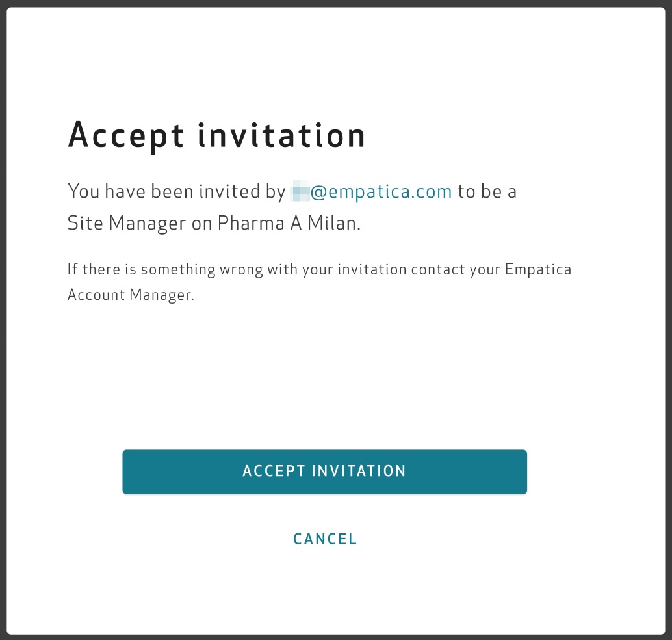Activate the ACCEPT INVITATION control
Viewport: 672px width, 640px height.
(x=324, y=471)
